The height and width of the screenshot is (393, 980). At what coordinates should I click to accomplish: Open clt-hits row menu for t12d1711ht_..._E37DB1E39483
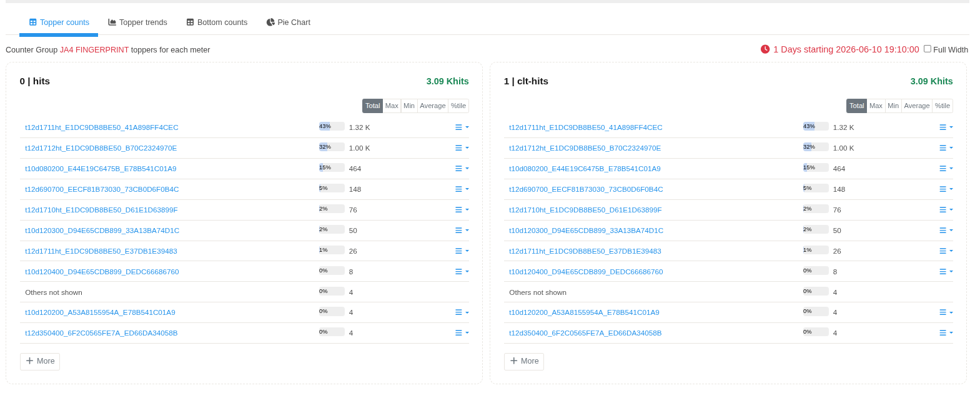tap(946, 251)
